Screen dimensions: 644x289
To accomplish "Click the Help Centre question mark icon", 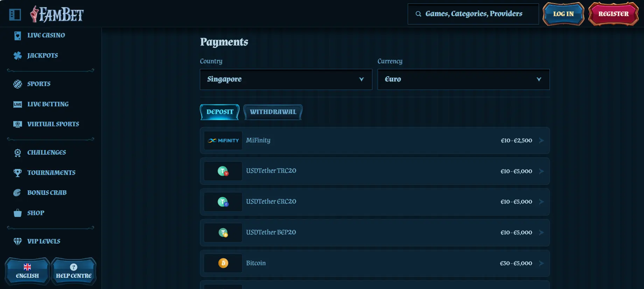I will 73,267.
